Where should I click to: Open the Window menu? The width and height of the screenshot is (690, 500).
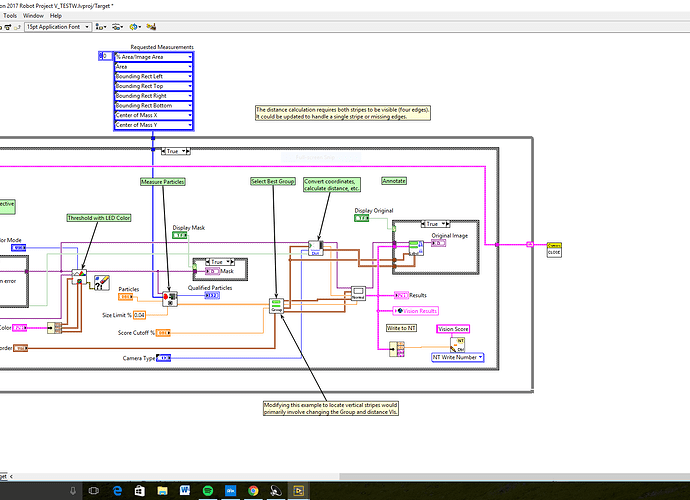(33, 15)
